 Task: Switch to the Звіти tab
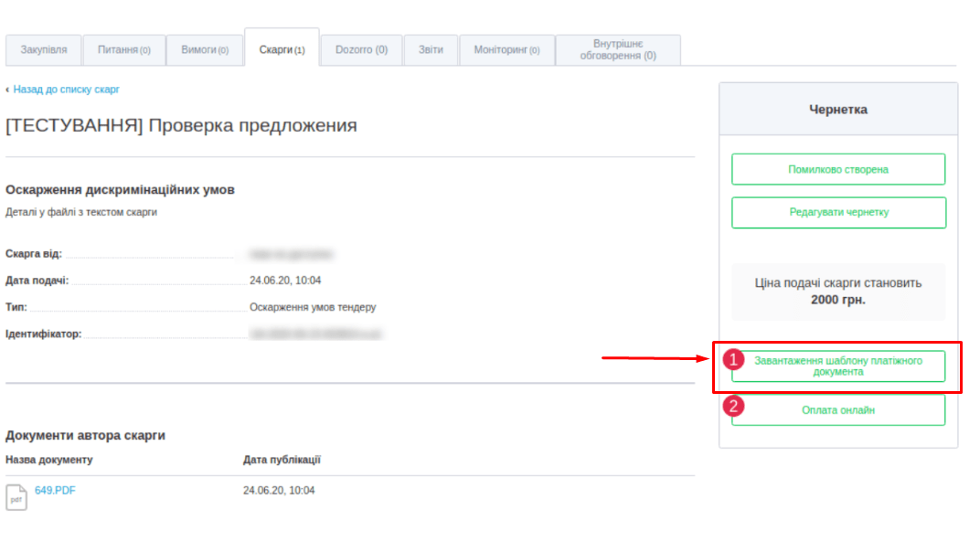tap(431, 50)
